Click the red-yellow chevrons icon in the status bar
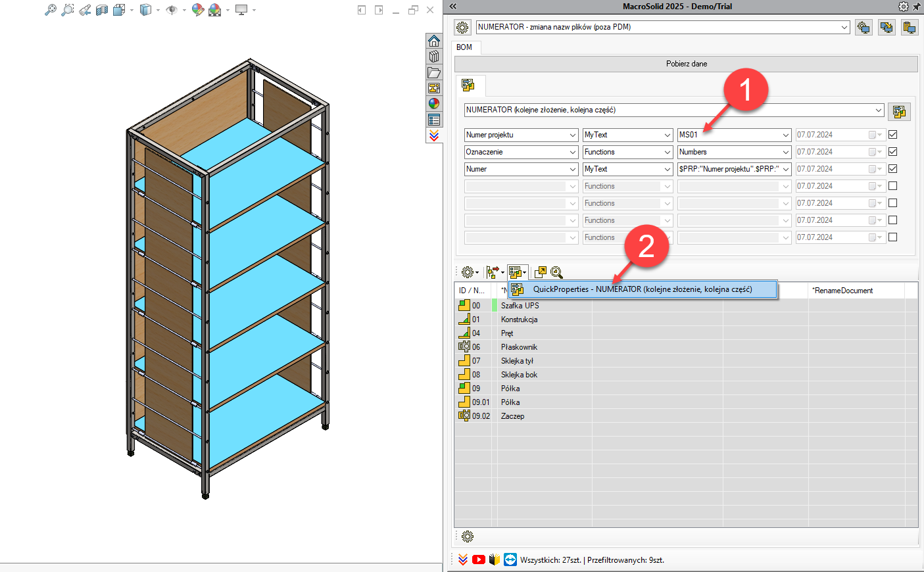The width and height of the screenshot is (924, 572). pyautogui.click(x=463, y=560)
